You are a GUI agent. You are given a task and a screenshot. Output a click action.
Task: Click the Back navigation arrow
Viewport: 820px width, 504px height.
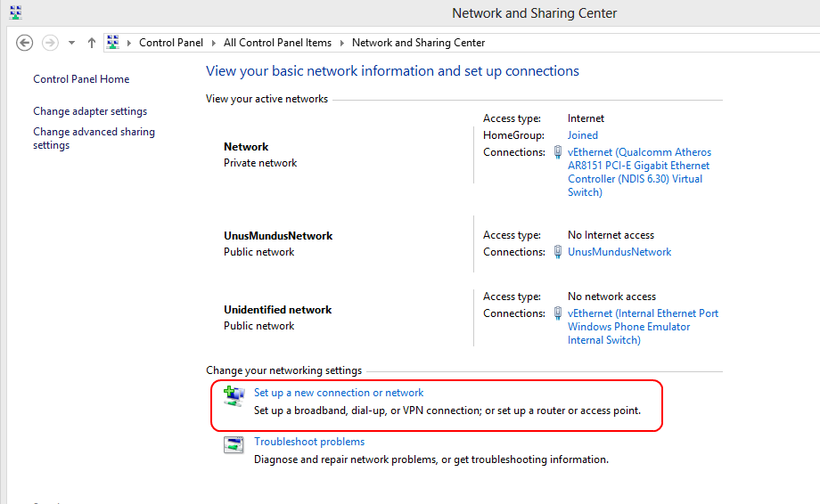pyautogui.click(x=25, y=43)
